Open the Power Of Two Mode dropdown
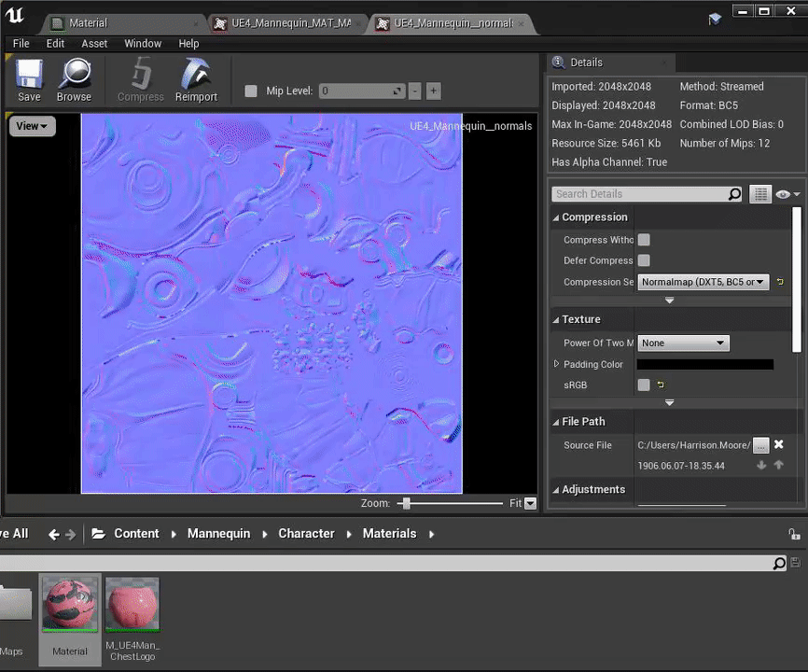The image size is (808, 672). [682, 343]
